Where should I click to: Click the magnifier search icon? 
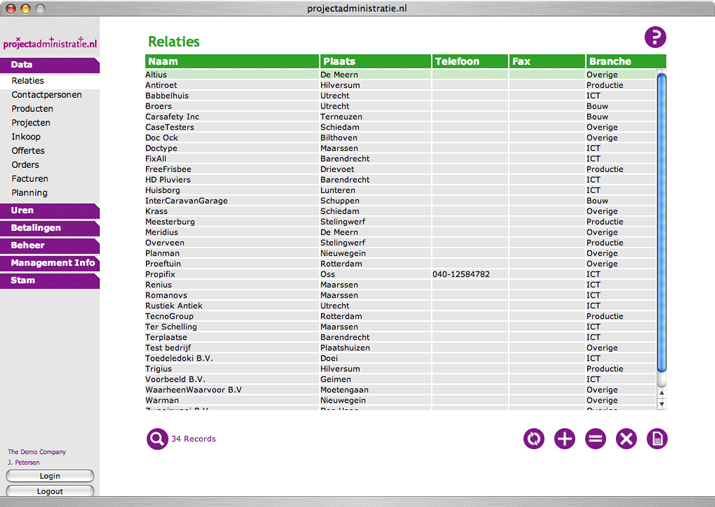157,439
